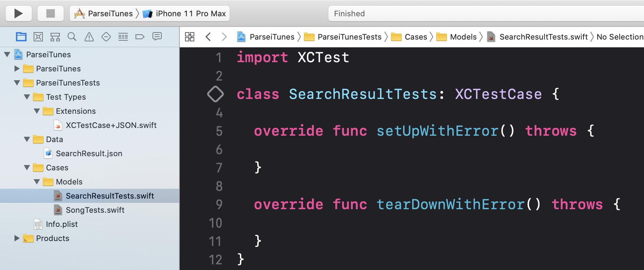Viewport: 644px width, 270px height.
Task: Click ParseiTunes breadcrumb in jump bar
Action: [266, 37]
